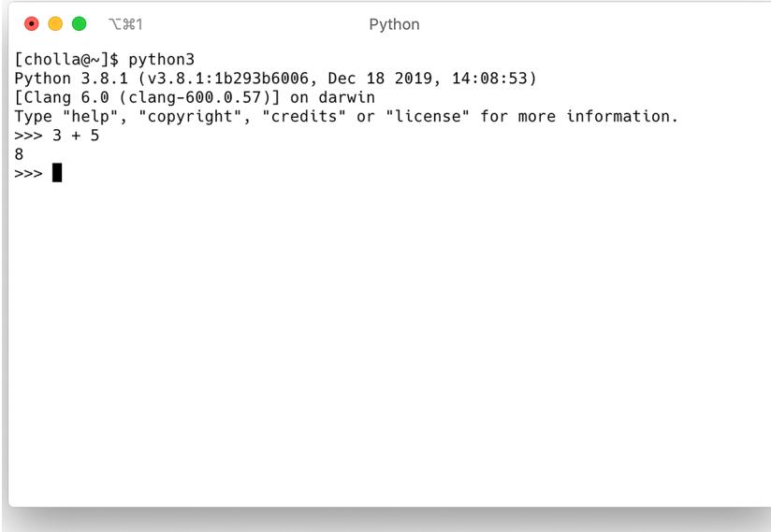
Task: Minimize the terminal with the yellow button
Action: coord(55,23)
